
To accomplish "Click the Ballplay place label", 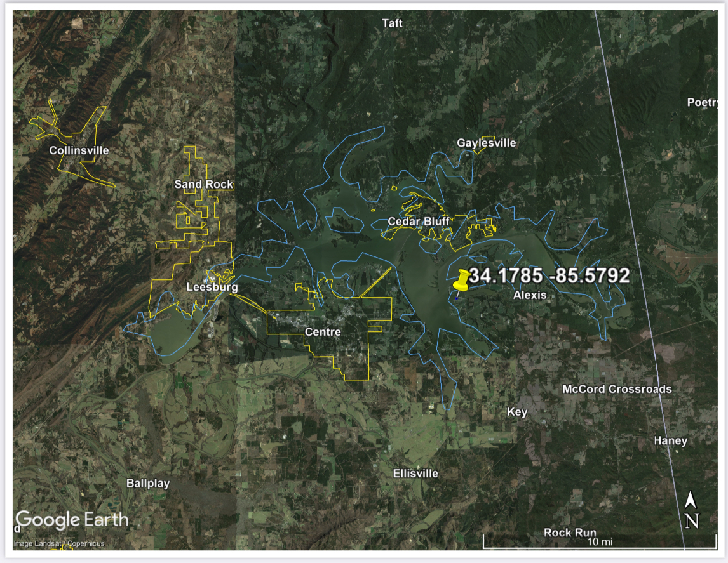I will (148, 483).
